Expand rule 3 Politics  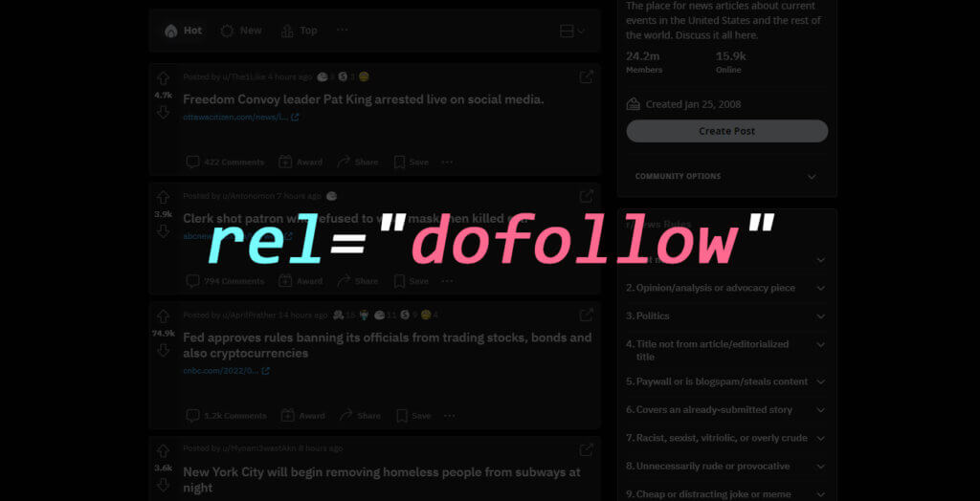pos(726,316)
